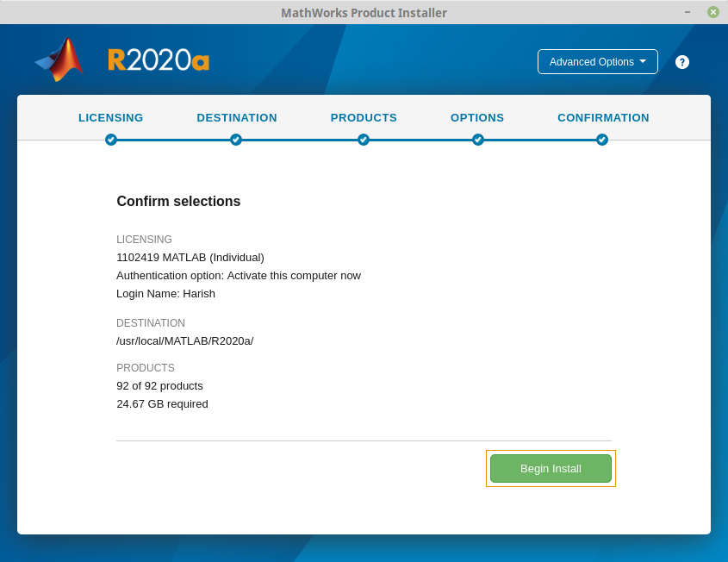Open help via the question mark icon

(x=682, y=62)
